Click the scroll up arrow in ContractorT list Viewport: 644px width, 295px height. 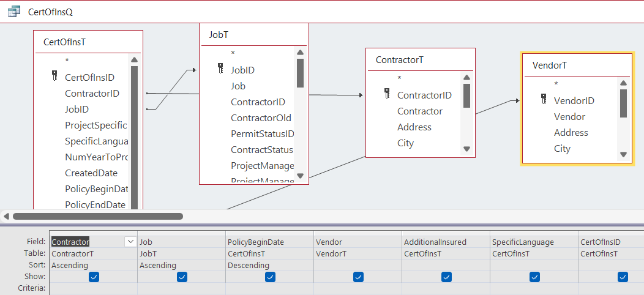click(466, 78)
